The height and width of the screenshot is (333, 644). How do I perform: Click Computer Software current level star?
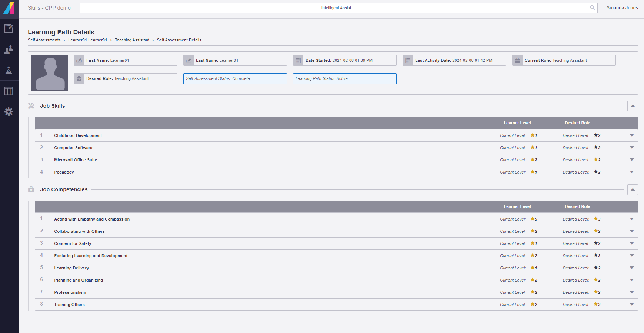(x=533, y=147)
